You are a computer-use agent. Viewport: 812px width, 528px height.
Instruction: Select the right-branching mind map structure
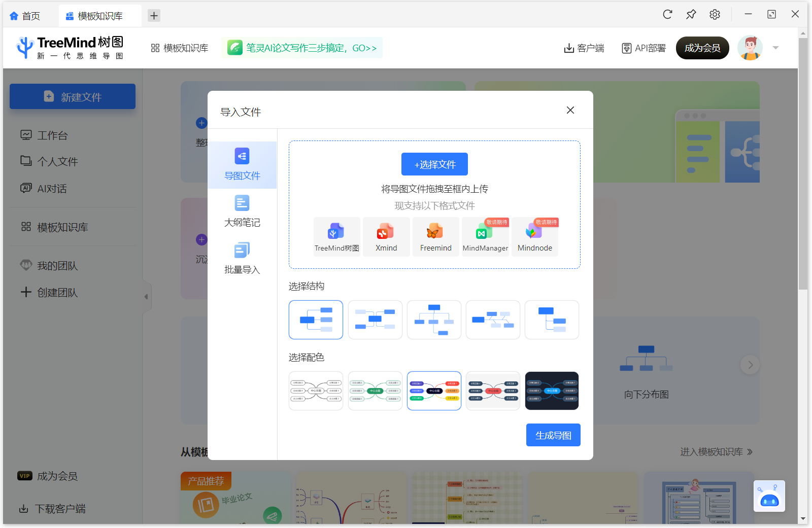click(x=316, y=320)
